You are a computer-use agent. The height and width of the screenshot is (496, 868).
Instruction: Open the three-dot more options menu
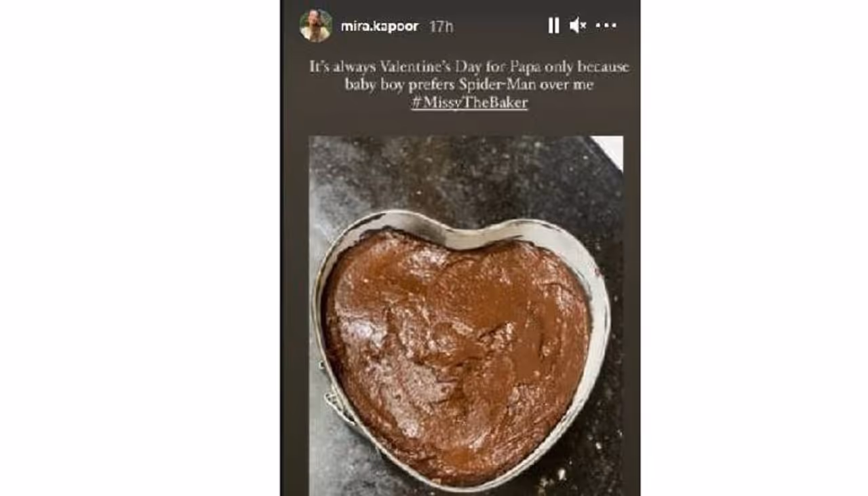(x=606, y=26)
